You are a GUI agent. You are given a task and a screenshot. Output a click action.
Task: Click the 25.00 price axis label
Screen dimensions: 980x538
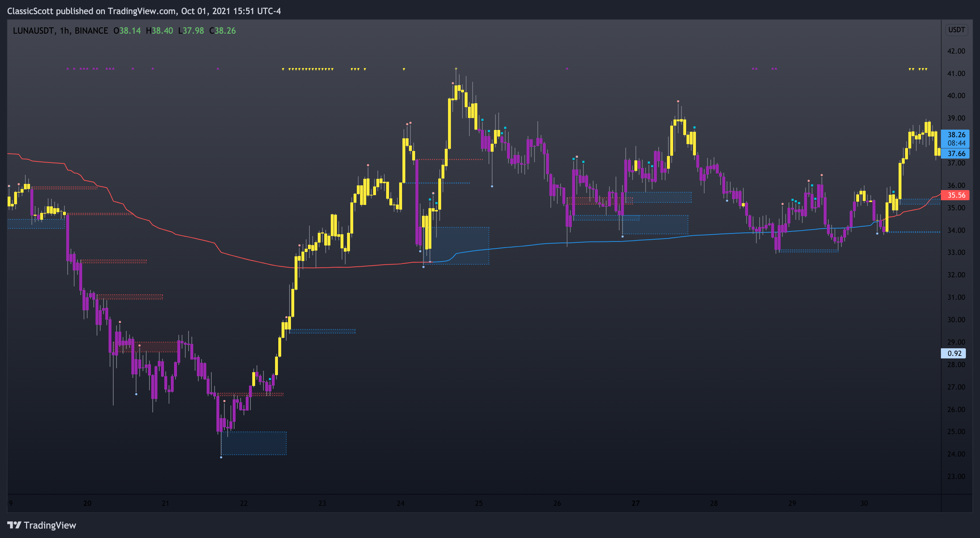956,432
